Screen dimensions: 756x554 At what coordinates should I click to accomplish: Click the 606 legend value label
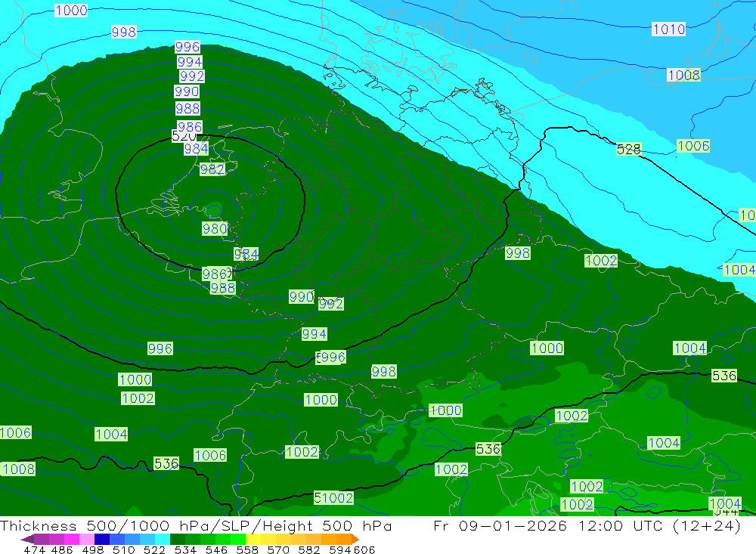[364, 549]
